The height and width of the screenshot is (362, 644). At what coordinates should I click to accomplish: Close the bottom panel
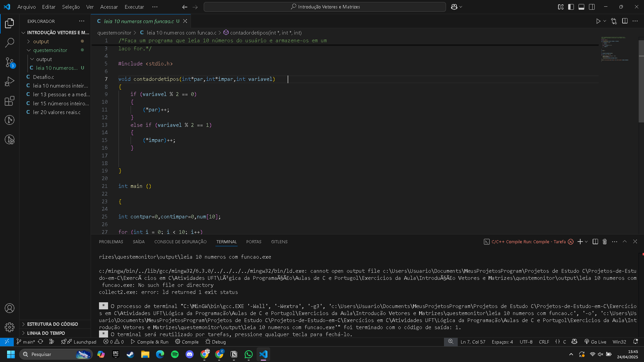click(635, 242)
